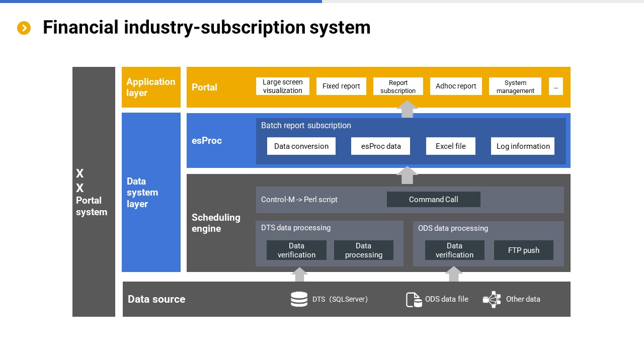Click the arrow pointing up to Report subscription
Screen dimensions: 644x362
pyautogui.click(x=407, y=109)
